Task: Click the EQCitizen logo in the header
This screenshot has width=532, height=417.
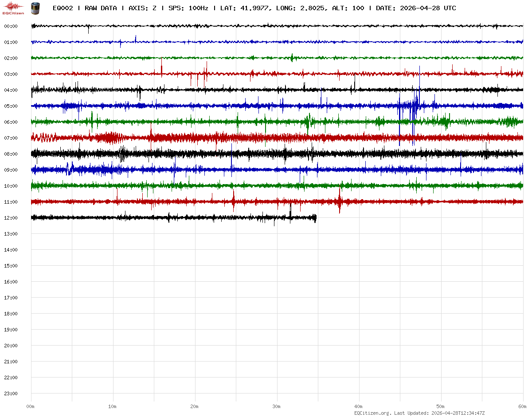Action: (x=13, y=8)
